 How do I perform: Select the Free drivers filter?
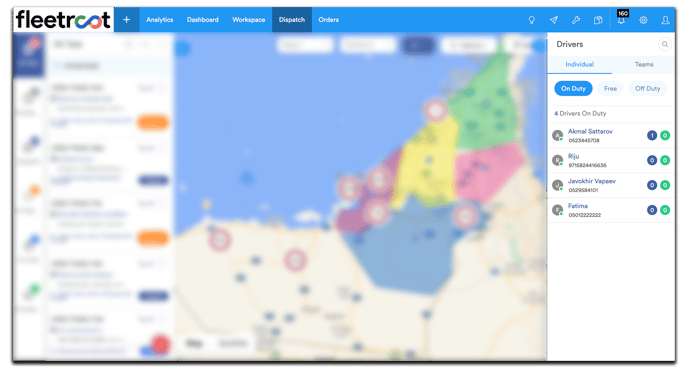point(610,89)
